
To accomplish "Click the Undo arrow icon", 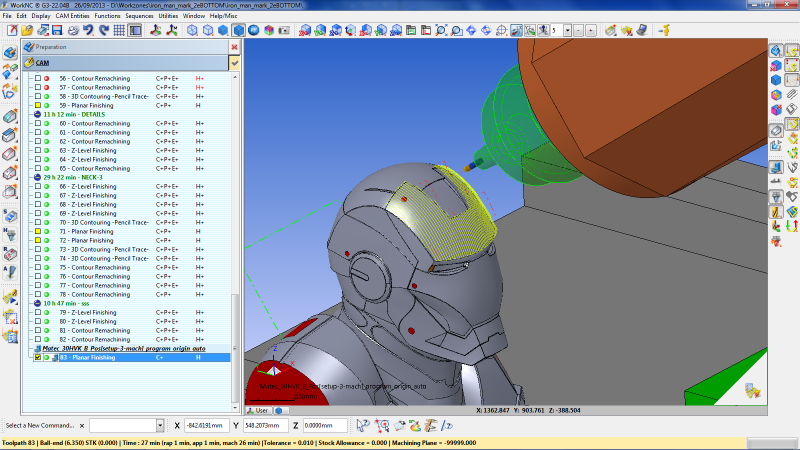I will point(89,30).
